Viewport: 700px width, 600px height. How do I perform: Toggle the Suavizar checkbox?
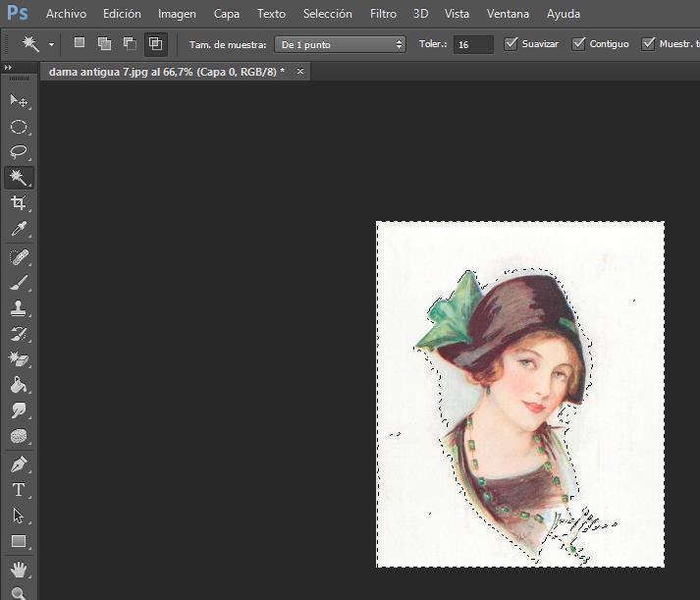tap(512, 44)
